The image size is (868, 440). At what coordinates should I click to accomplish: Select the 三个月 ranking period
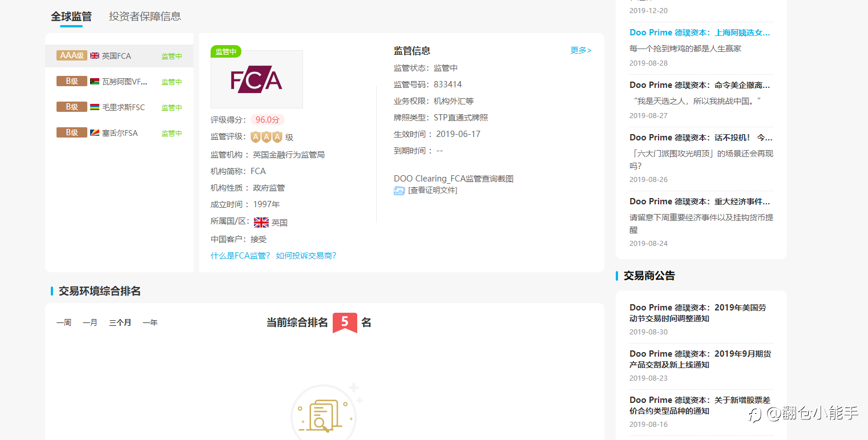click(120, 322)
